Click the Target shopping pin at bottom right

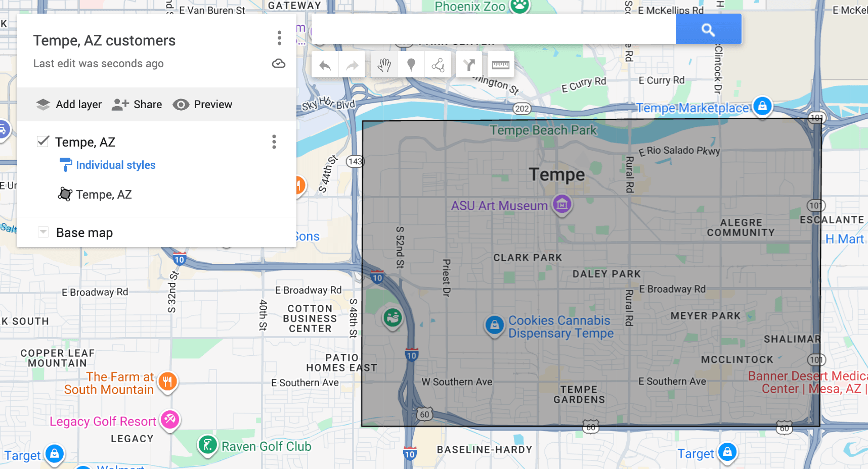(x=727, y=452)
